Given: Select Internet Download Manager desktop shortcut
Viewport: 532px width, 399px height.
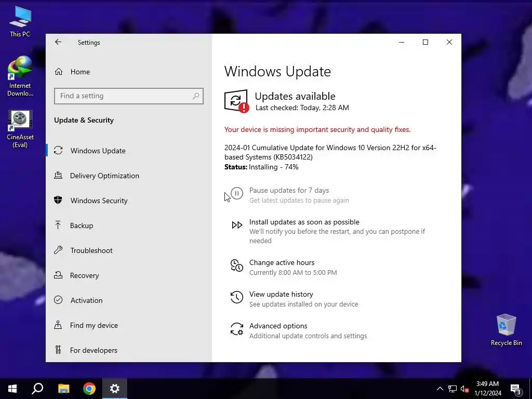Looking at the screenshot, I should pyautogui.click(x=20, y=77).
